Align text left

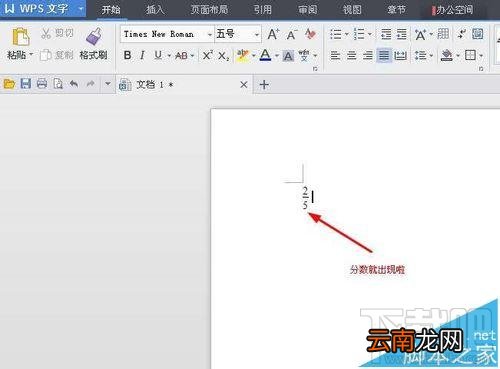pyautogui.click(x=335, y=55)
